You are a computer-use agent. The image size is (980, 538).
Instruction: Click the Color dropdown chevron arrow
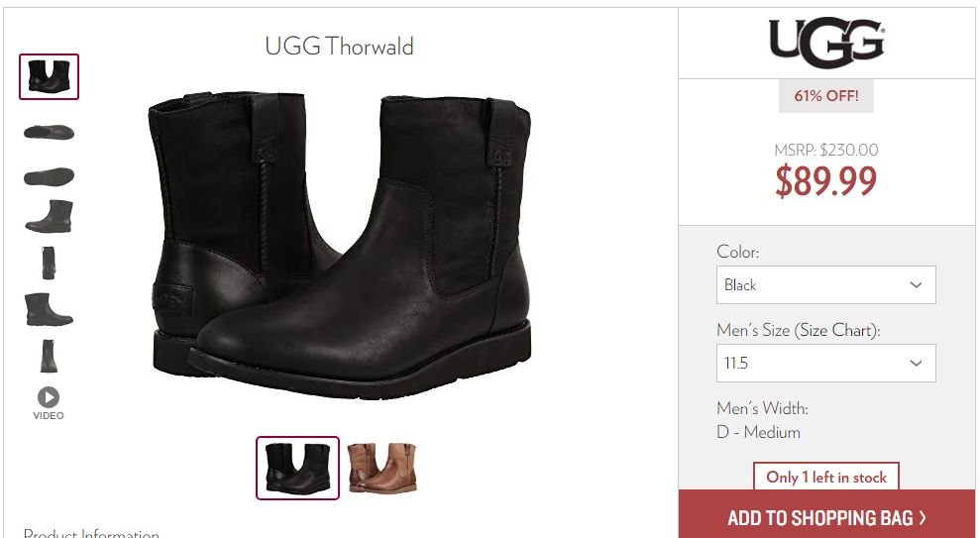coord(916,285)
